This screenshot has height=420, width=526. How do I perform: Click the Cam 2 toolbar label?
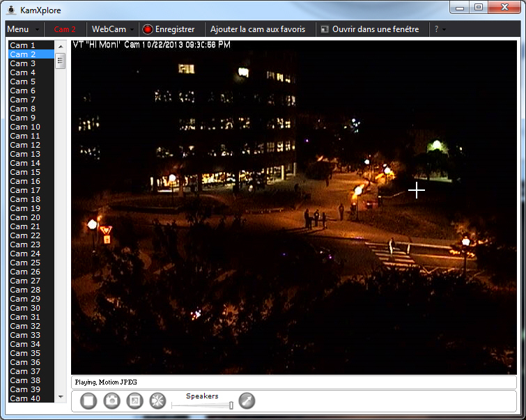[x=65, y=29]
